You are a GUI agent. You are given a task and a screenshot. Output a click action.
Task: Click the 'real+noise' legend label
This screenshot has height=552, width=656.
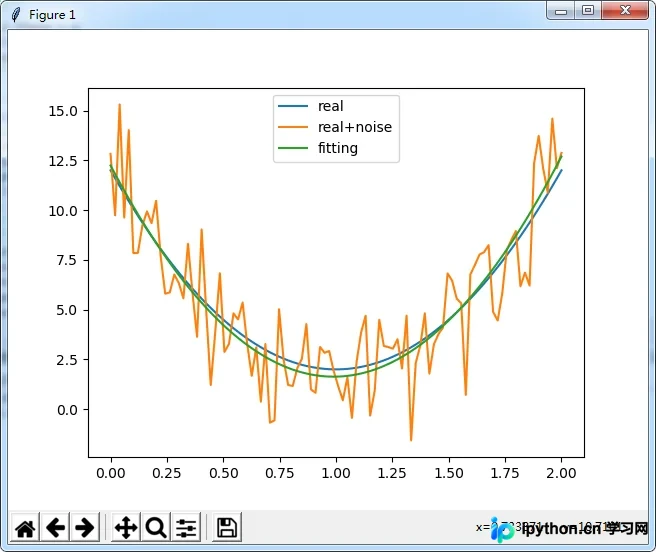[355, 127]
